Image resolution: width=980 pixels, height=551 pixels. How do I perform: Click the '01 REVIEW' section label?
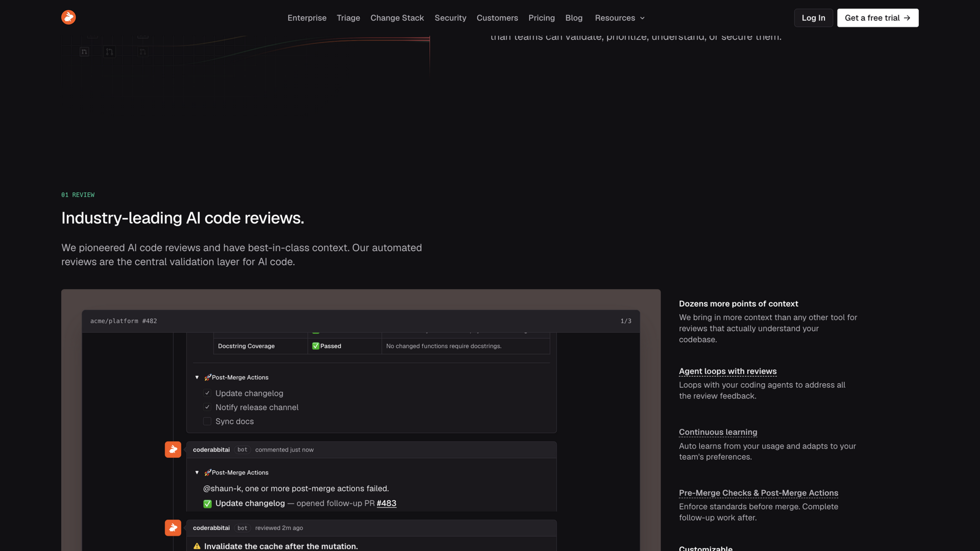pos(78,195)
